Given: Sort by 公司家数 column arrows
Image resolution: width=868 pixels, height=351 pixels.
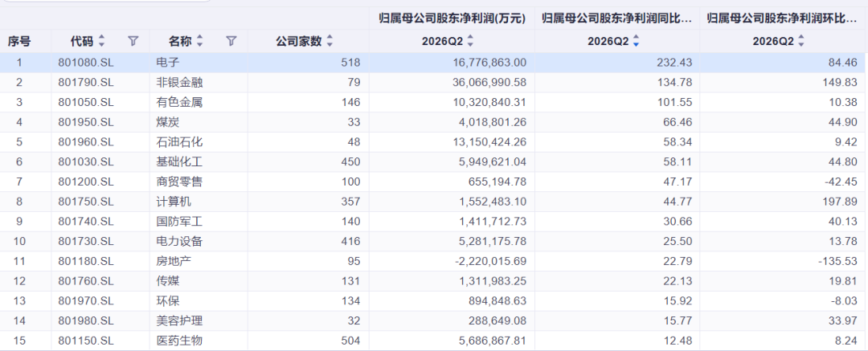Looking at the screenshot, I should click(330, 40).
